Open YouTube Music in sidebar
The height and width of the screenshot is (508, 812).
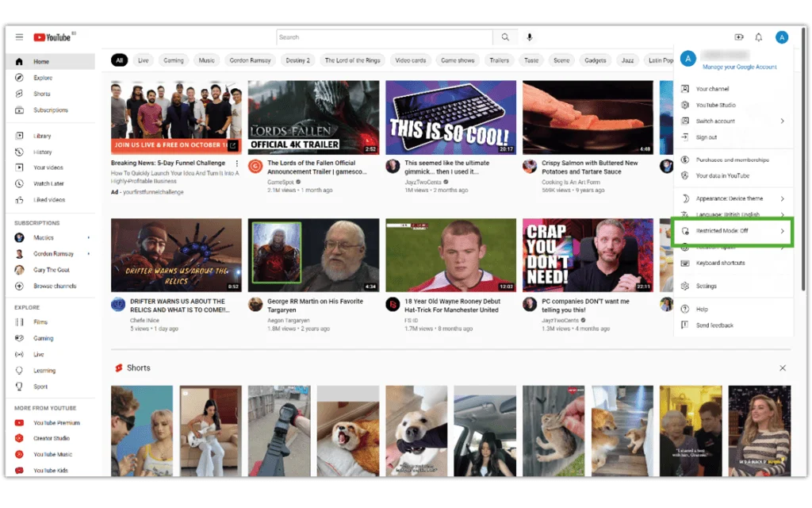pyautogui.click(x=51, y=455)
